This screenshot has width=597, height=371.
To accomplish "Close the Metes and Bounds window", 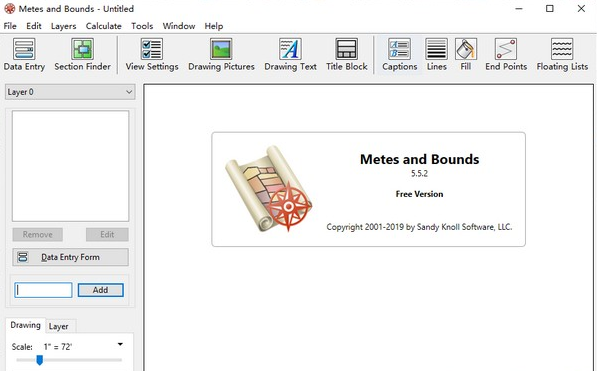I will click(x=581, y=8).
